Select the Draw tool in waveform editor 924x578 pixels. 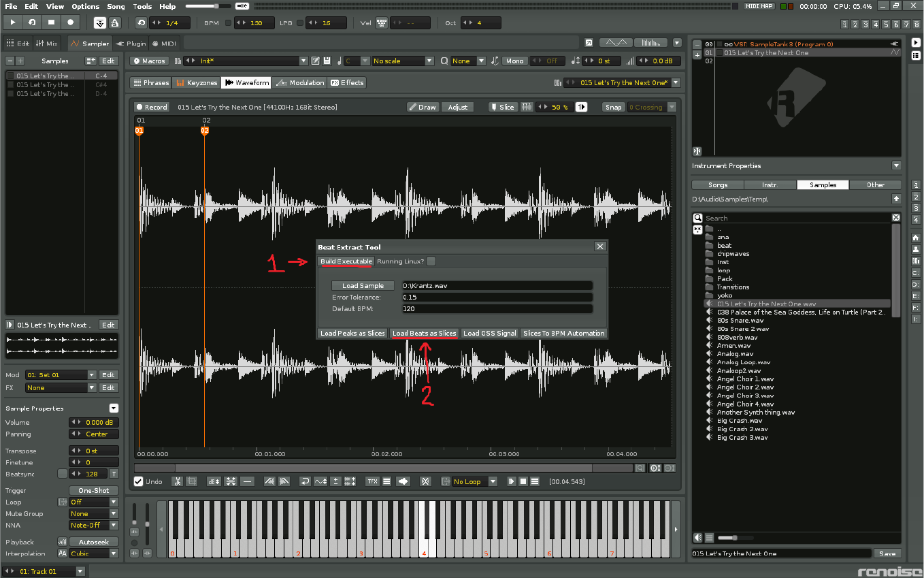pyautogui.click(x=423, y=107)
